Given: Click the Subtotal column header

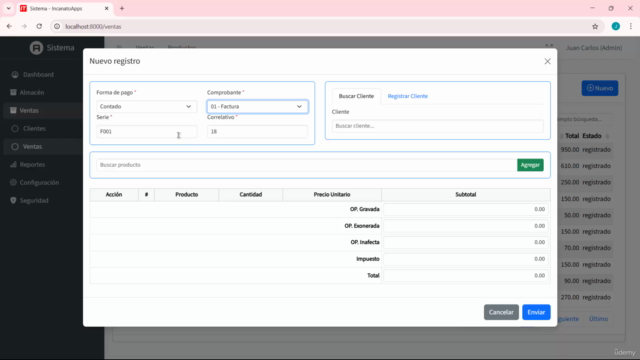Looking at the screenshot, I should click(466, 195).
